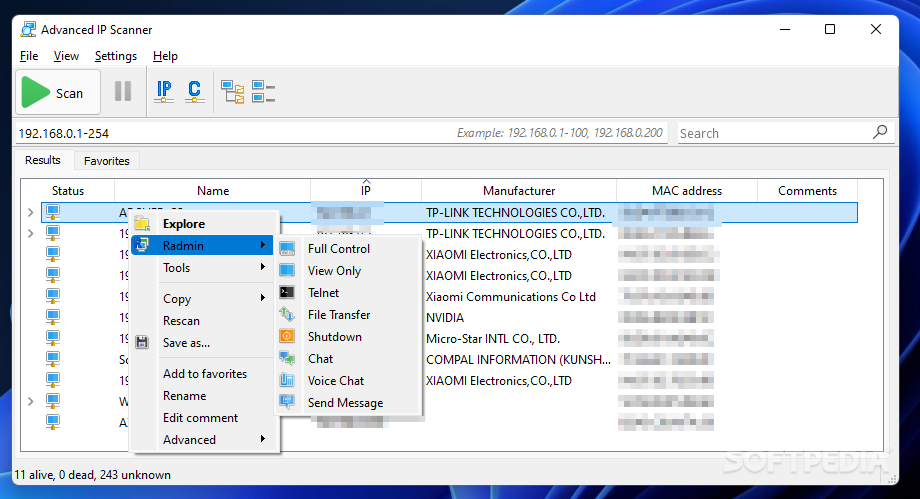Choose Rescan from the context menu

tap(203, 321)
